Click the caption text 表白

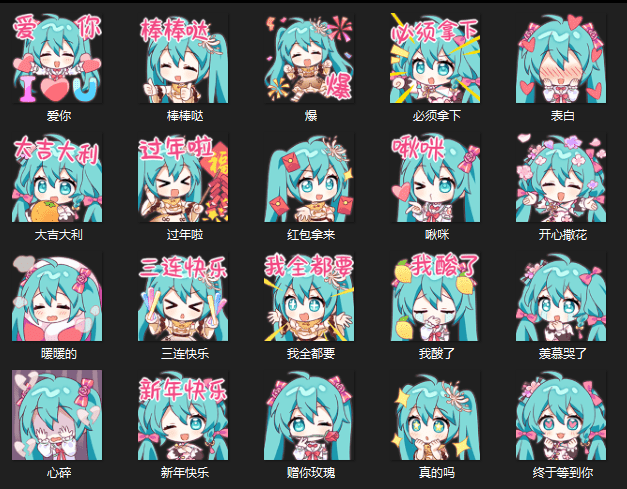coord(563,116)
